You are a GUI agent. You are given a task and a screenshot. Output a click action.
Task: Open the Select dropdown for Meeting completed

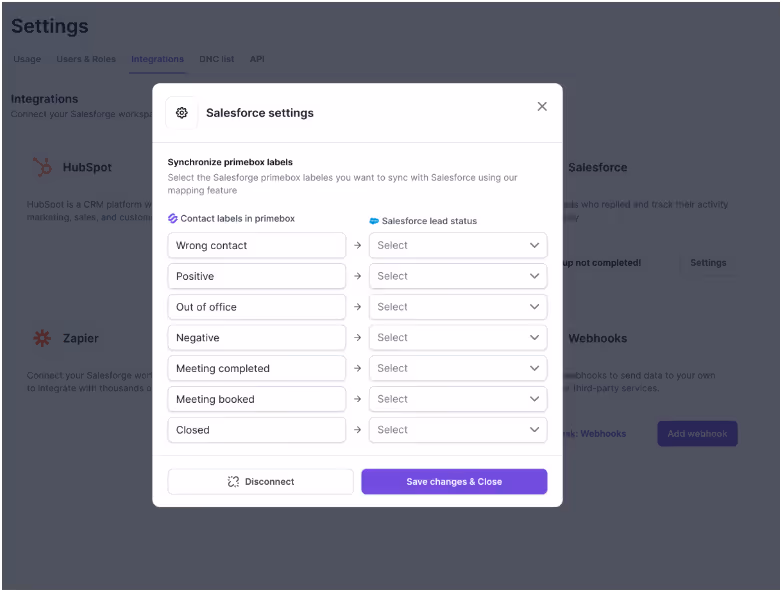pos(458,369)
